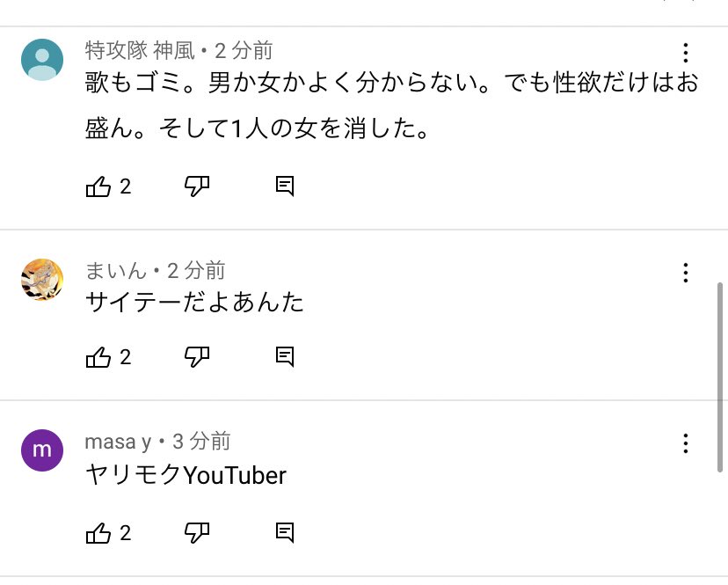Open more options for 特攻隊 神風 comment
The image size is (728, 585).
(x=686, y=52)
